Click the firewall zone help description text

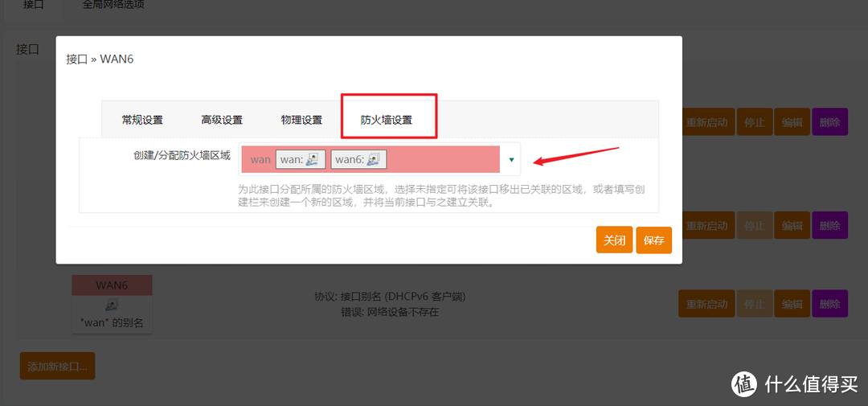pyautogui.click(x=442, y=196)
